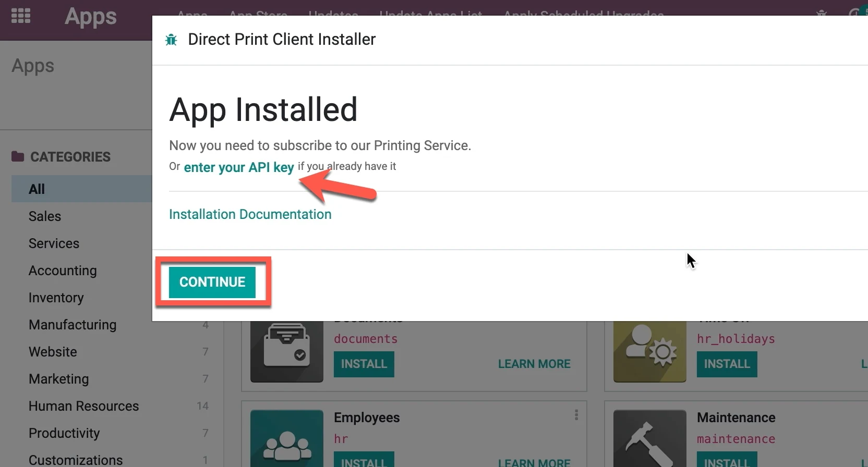868x467 pixels.
Task: Open Learn More for Documents
Action: (534, 364)
